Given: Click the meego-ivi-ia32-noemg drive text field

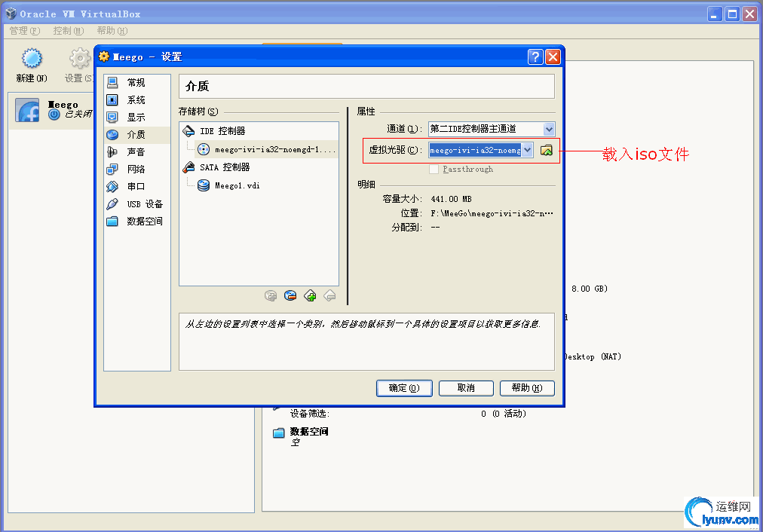Looking at the screenshot, I should point(475,150).
